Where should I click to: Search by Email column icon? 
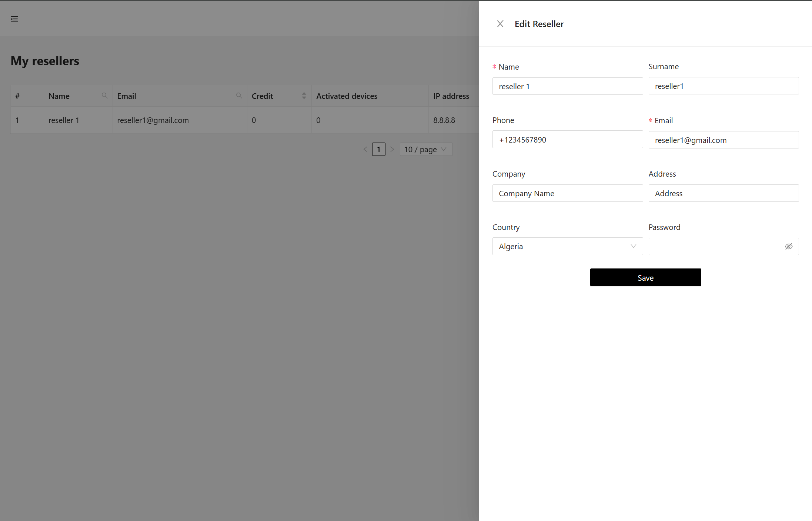click(239, 96)
